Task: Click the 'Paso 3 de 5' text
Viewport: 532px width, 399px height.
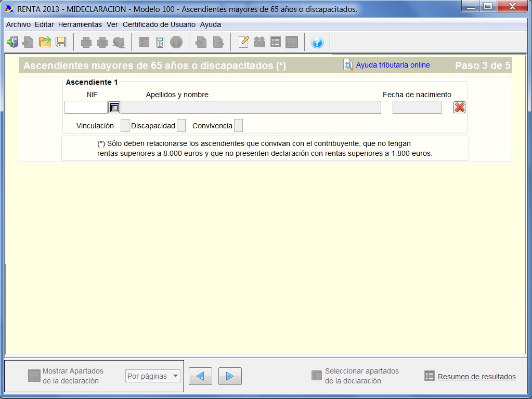Action: (483, 65)
